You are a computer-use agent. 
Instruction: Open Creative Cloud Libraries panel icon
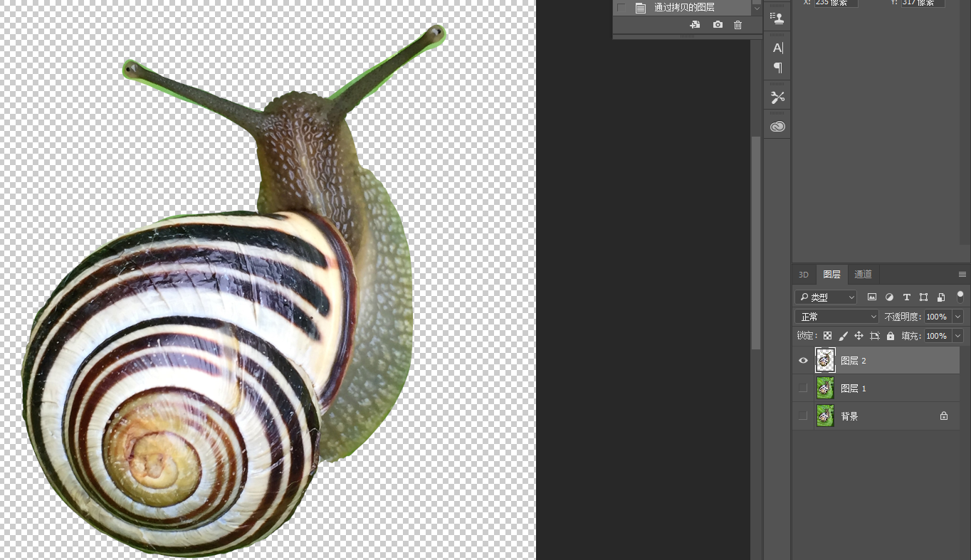(777, 127)
